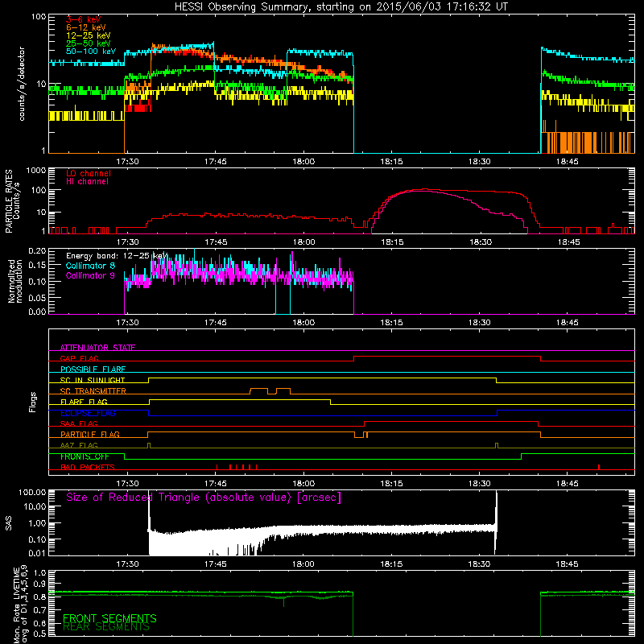Click the blue ECLIPSE_FLAG label
Screen dimensions: 644x644
click(x=88, y=413)
